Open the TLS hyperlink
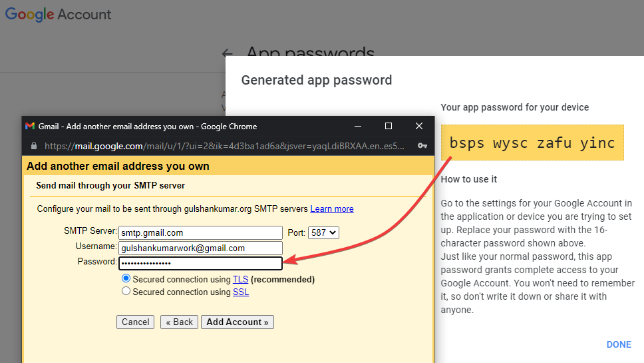644x363 pixels. tap(240, 280)
